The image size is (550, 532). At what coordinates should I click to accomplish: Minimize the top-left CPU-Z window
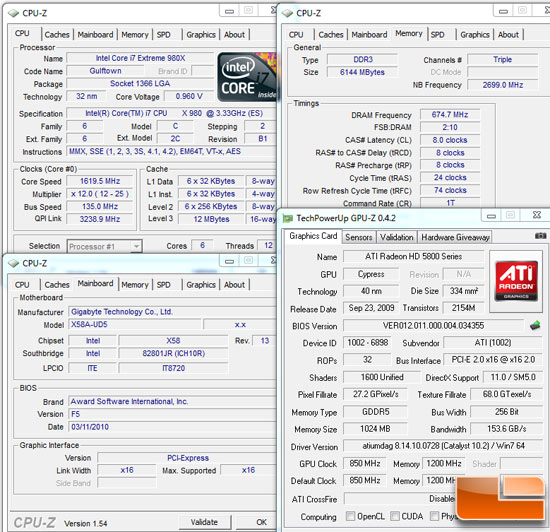229,12
